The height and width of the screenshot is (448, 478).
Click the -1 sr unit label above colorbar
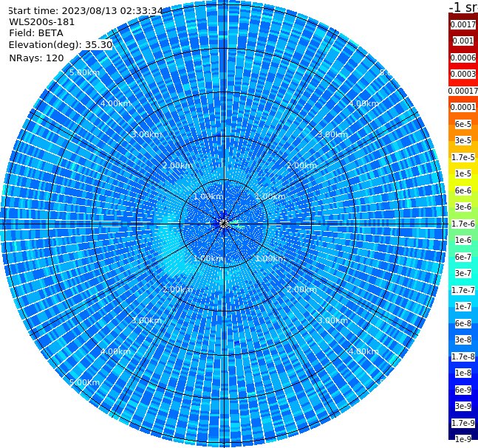pyautogui.click(x=463, y=7)
